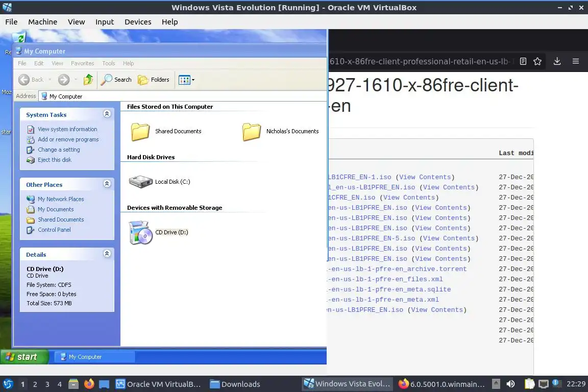Click My Computer button in XP taskbar
Screen dimensions: 588x392
coord(94,357)
